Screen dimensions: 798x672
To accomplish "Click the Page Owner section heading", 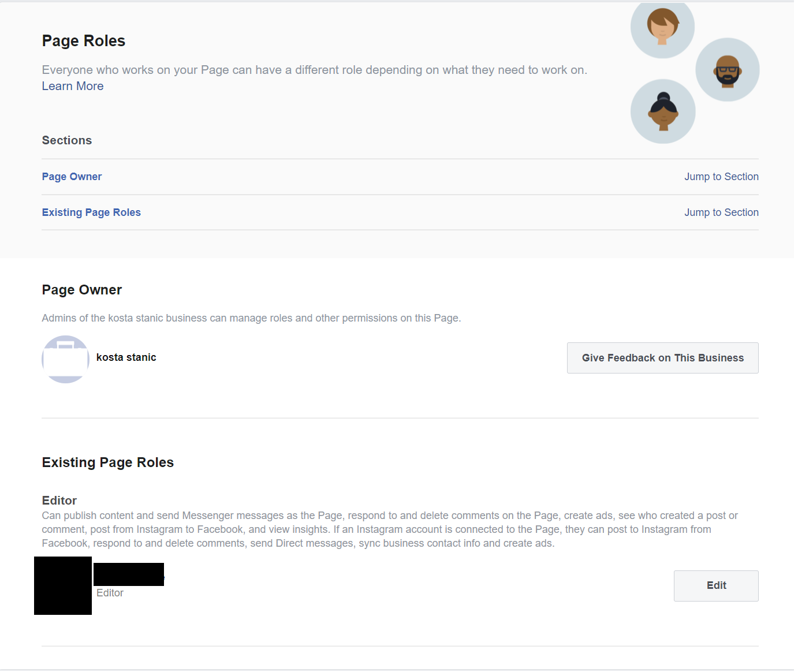I will pos(82,290).
